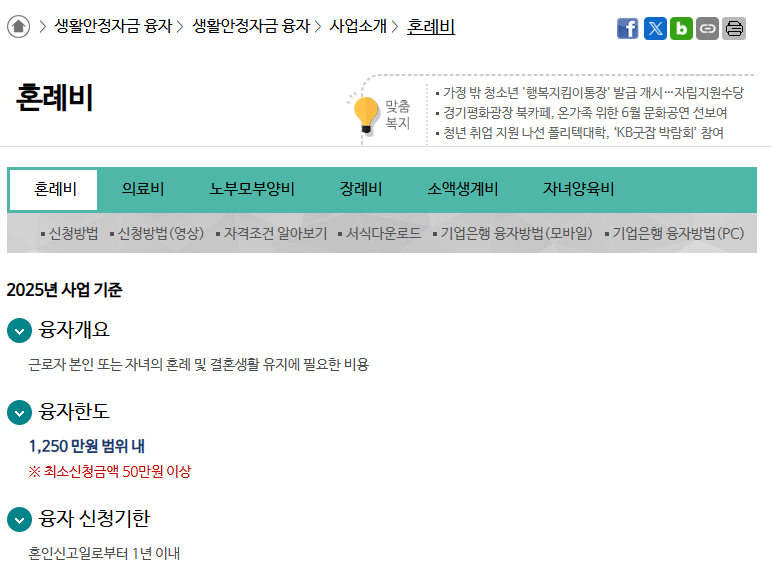Click 사업소개 in the breadcrumb
The image size is (771, 570).
click(358, 27)
